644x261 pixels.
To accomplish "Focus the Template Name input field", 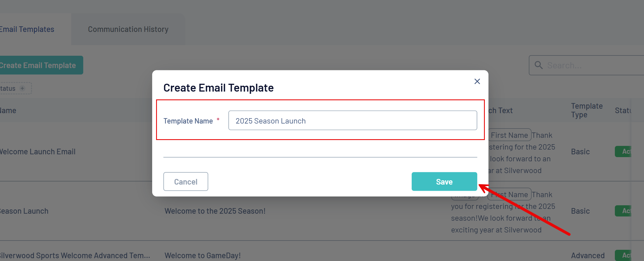I will point(352,120).
